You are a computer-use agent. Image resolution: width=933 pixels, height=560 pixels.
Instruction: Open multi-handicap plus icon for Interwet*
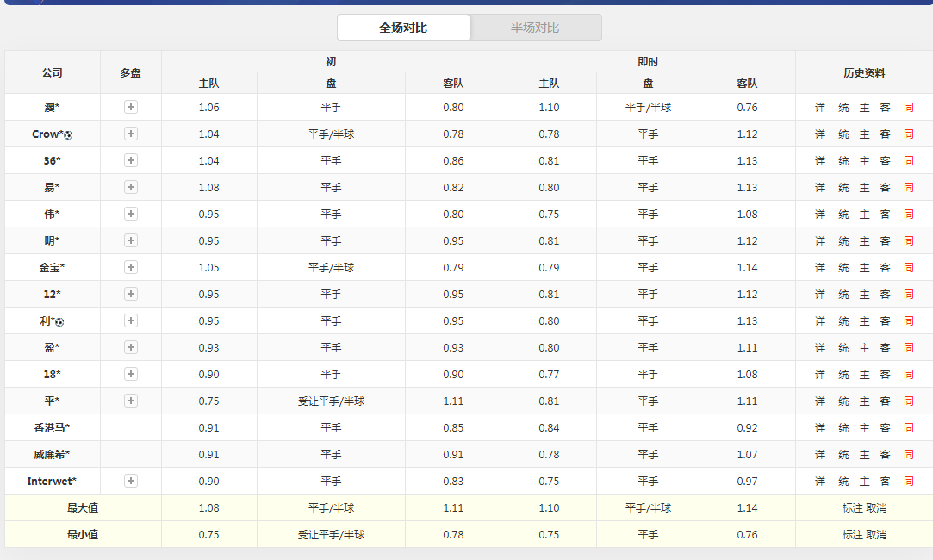131,481
